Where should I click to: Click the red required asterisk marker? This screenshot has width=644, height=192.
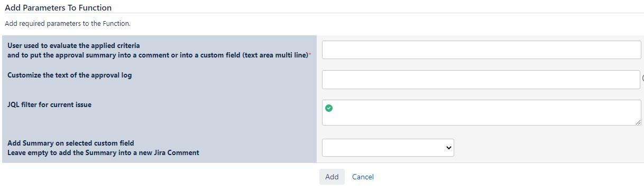click(x=310, y=55)
